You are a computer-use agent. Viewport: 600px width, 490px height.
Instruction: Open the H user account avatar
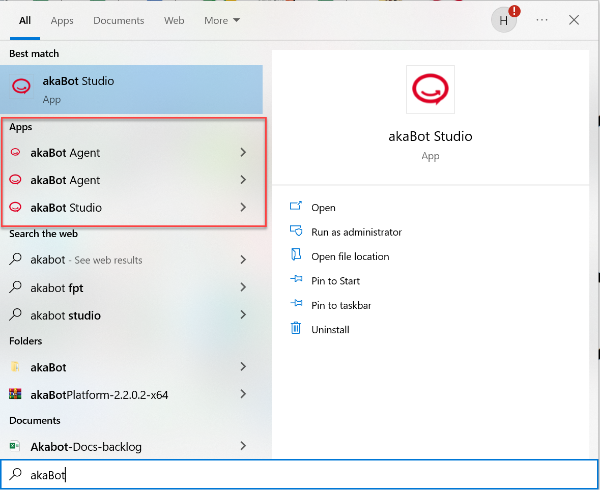[x=504, y=20]
